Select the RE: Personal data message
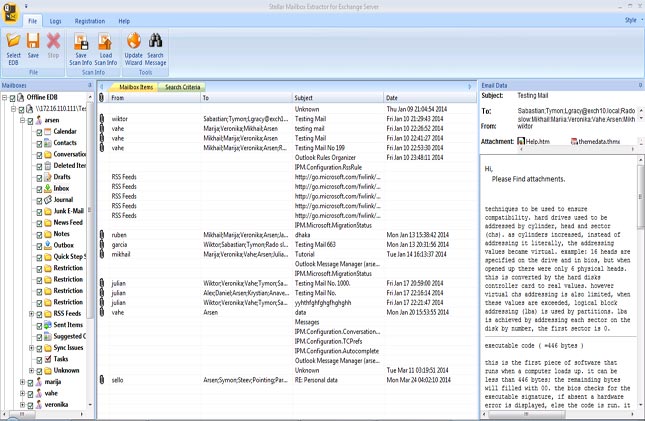Screen dimensions: 645x421 pos(287,380)
